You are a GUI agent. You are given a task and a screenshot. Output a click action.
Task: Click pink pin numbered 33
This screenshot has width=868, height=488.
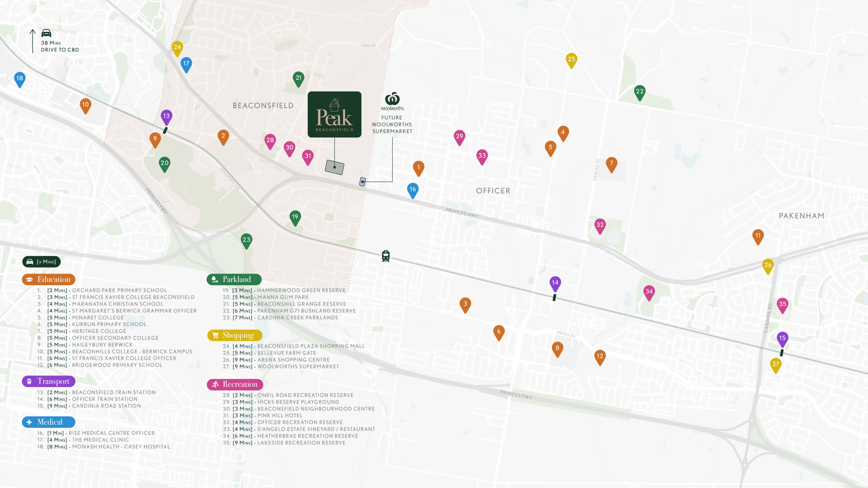(482, 157)
